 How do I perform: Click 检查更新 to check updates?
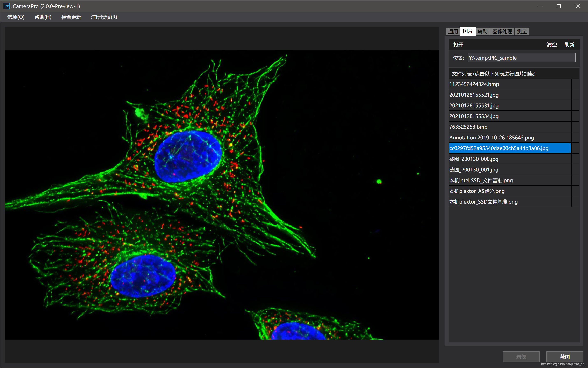[71, 17]
